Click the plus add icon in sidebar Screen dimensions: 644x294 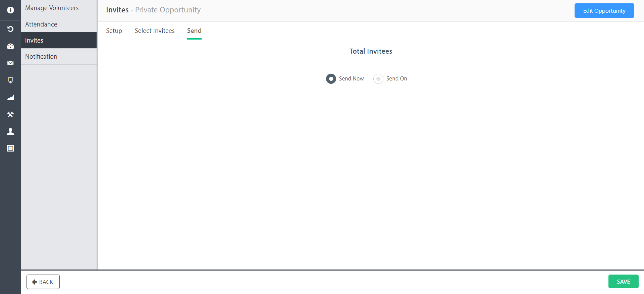pyautogui.click(x=10, y=10)
